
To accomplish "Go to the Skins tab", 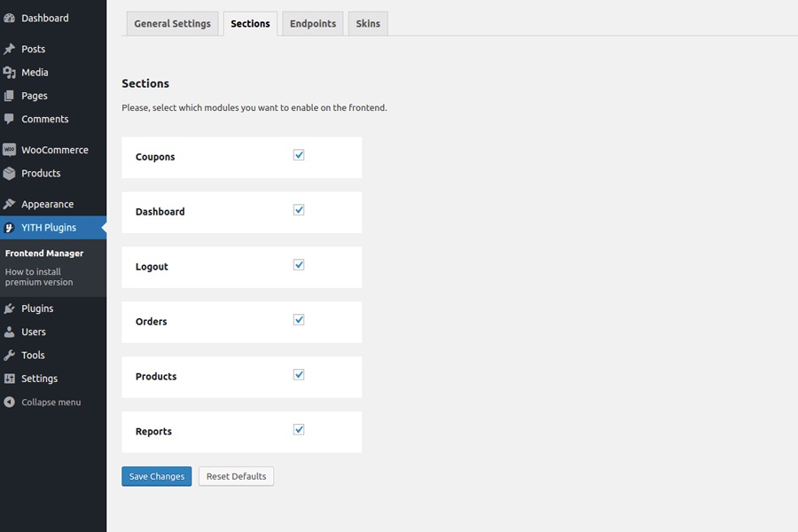I will [x=368, y=24].
